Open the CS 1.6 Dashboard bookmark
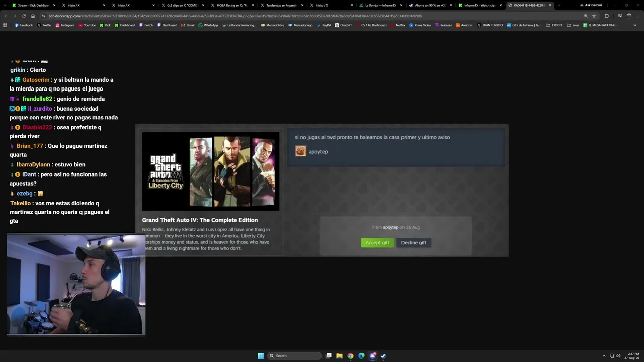 pyautogui.click(x=371, y=25)
